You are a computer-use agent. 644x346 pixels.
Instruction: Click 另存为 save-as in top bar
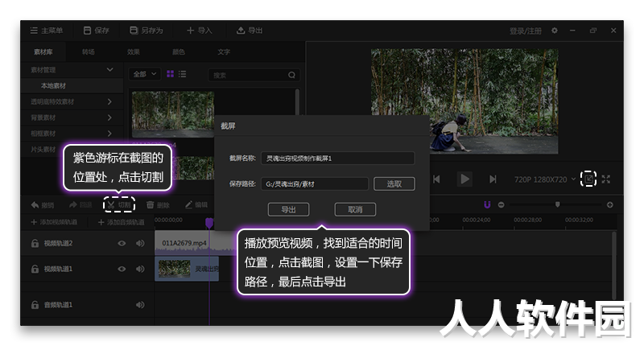coord(147,31)
